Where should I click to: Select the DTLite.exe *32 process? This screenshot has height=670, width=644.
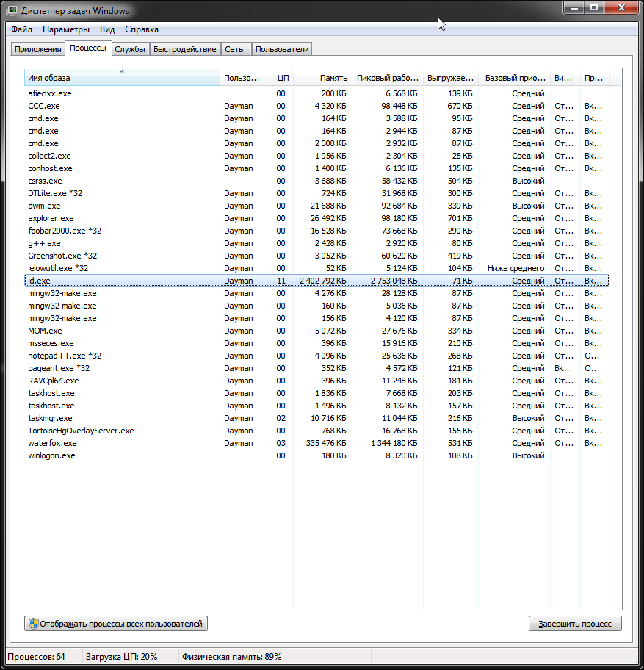coord(316,193)
